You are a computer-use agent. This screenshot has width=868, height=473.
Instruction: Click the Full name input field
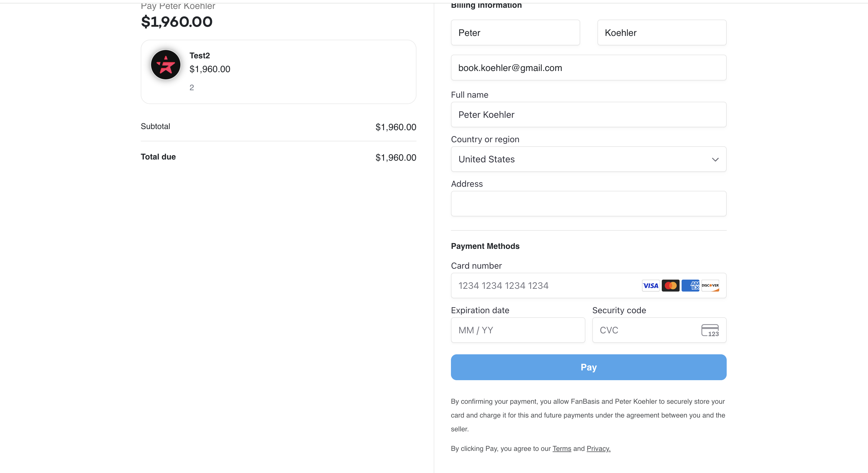pyautogui.click(x=588, y=115)
